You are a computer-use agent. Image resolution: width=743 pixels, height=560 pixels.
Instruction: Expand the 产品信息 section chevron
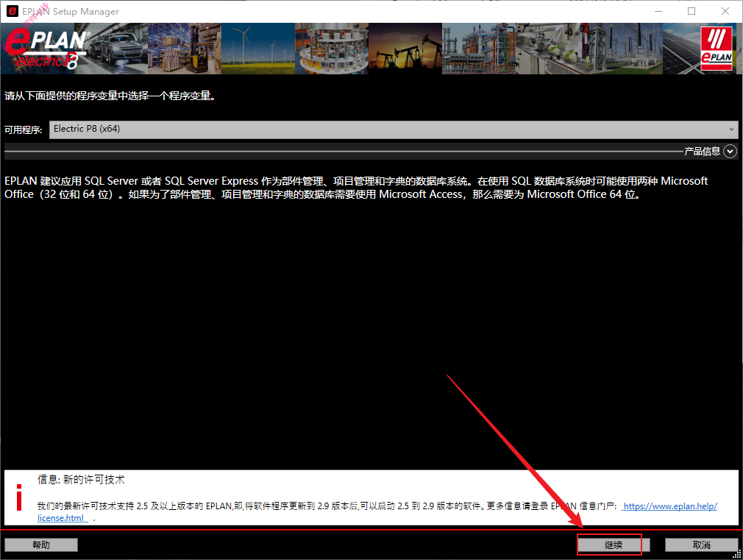(x=730, y=152)
